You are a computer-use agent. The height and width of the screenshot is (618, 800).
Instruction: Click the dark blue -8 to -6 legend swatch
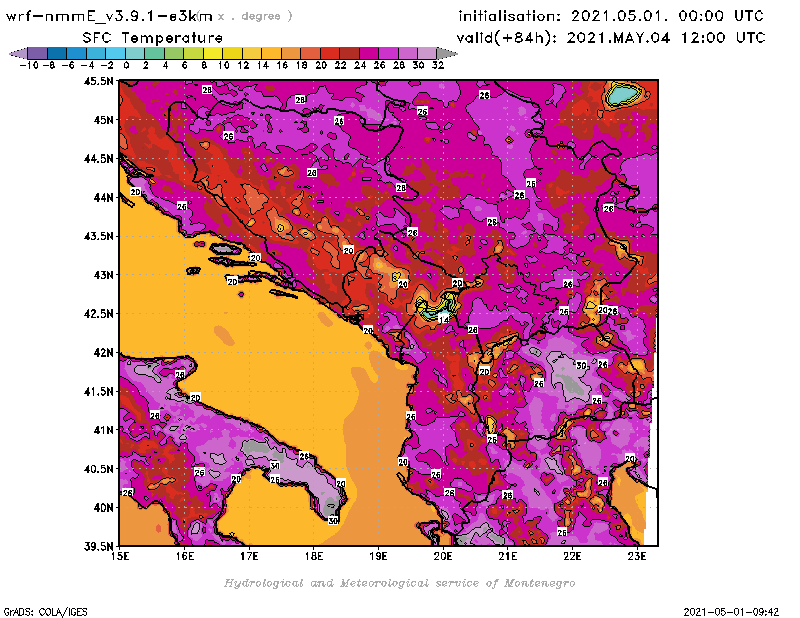pos(57,53)
